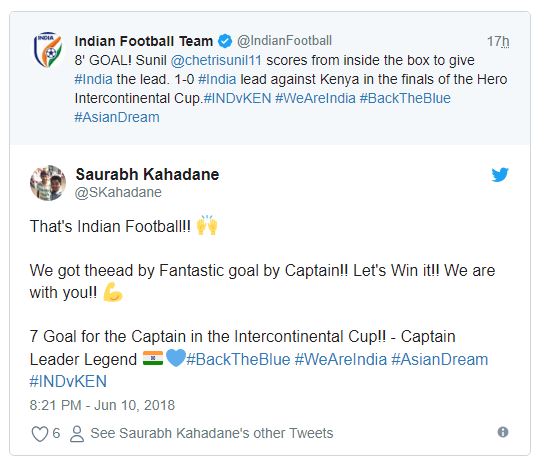Click the info icon at bottom right
Screen dimensions: 545x462
(x=503, y=432)
